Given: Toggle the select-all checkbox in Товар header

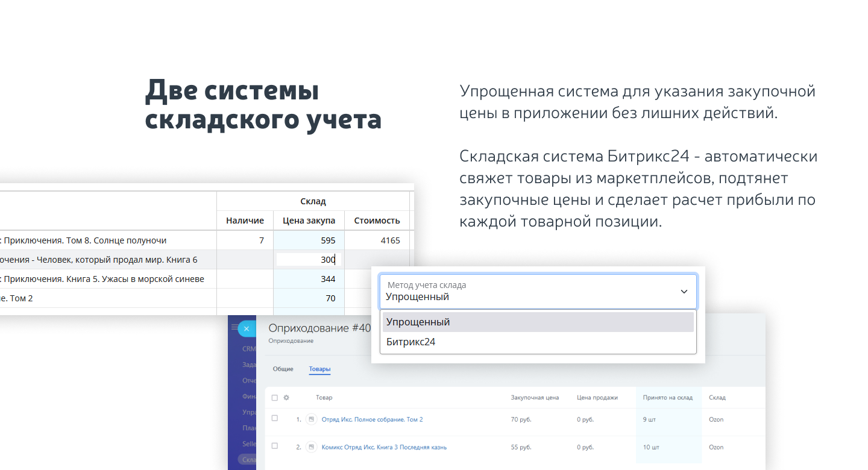Looking at the screenshot, I should (x=275, y=398).
